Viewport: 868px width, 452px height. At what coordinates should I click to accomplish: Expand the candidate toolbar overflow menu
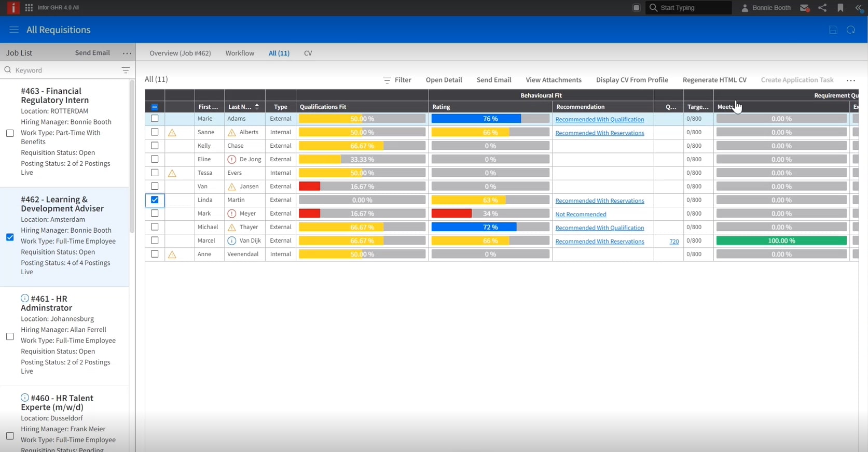tap(851, 80)
